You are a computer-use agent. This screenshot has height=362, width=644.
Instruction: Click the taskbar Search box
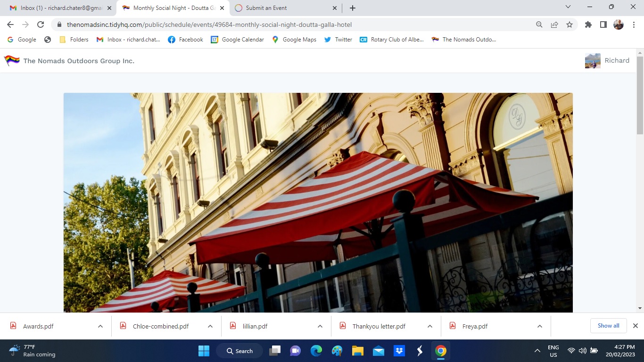click(x=239, y=351)
